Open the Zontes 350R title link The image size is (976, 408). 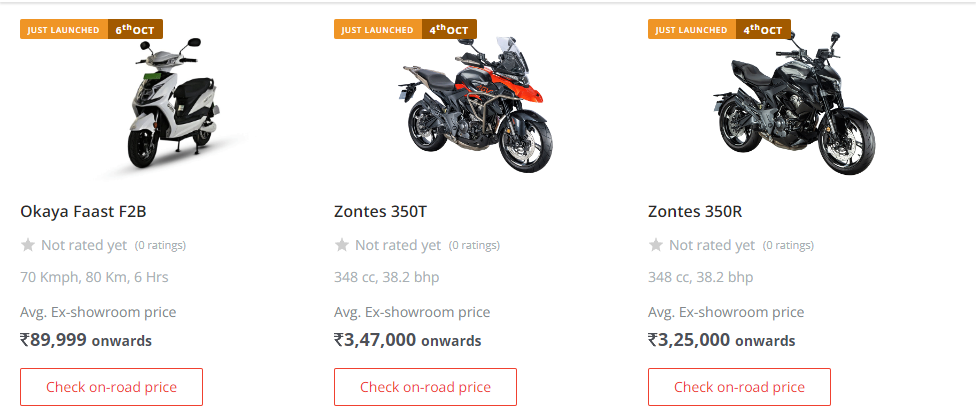coord(695,212)
